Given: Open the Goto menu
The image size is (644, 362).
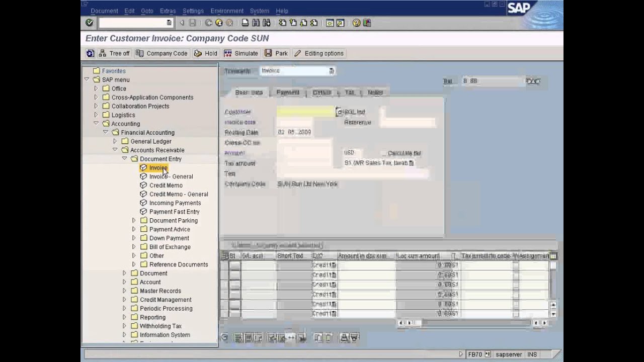Looking at the screenshot, I should click(147, 11).
